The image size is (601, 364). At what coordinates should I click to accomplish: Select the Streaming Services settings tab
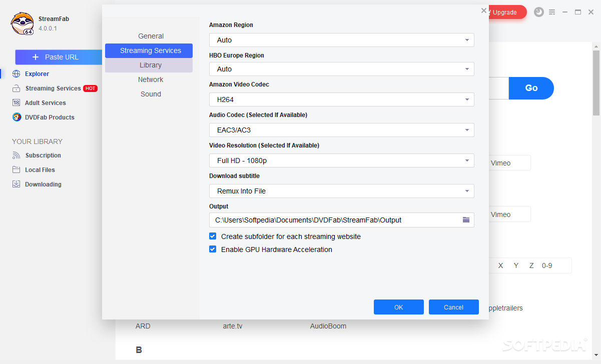coord(149,50)
